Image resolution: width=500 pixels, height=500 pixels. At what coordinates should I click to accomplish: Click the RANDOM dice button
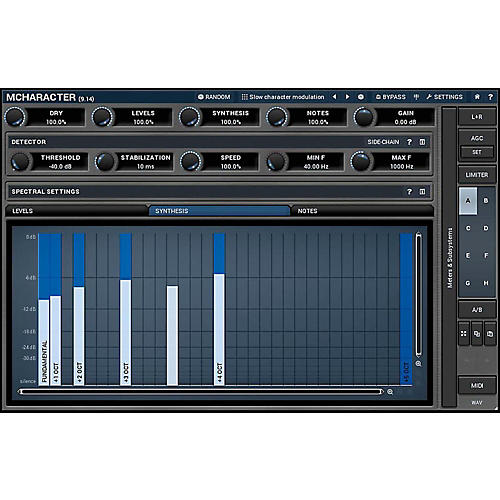[x=214, y=97]
